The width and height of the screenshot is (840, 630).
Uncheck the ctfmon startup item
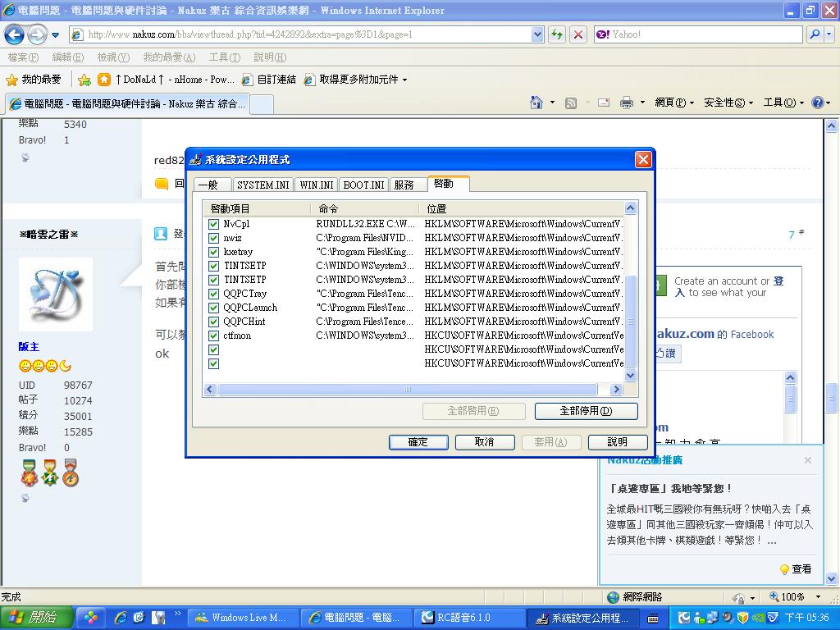pos(214,336)
